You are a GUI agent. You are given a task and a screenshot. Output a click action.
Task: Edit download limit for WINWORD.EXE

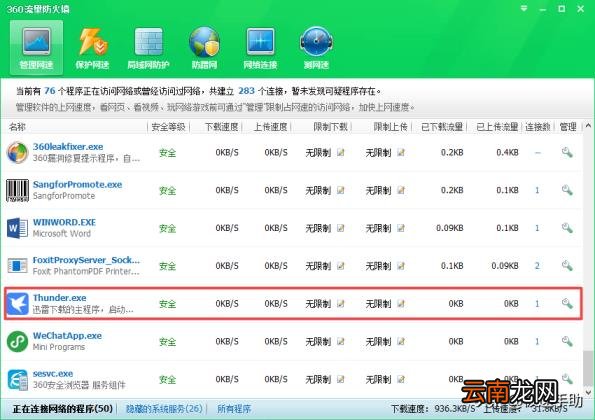coord(341,228)
